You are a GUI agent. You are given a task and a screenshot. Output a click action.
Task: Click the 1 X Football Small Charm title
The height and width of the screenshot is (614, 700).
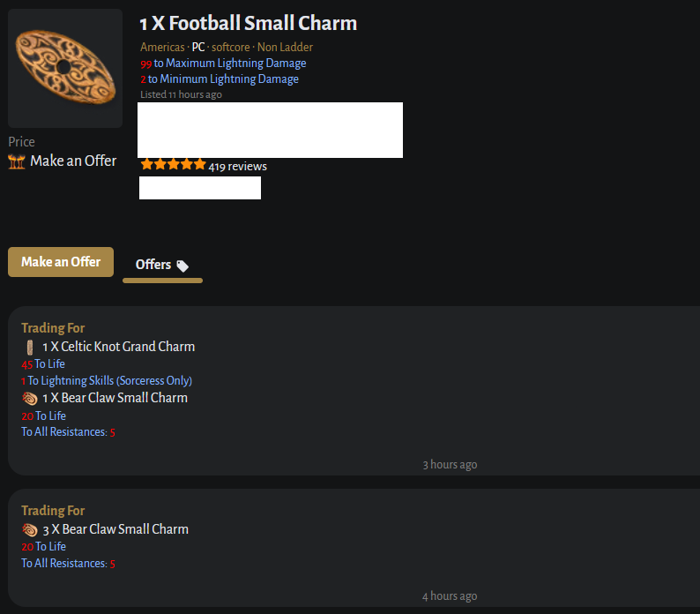point(248,24)
